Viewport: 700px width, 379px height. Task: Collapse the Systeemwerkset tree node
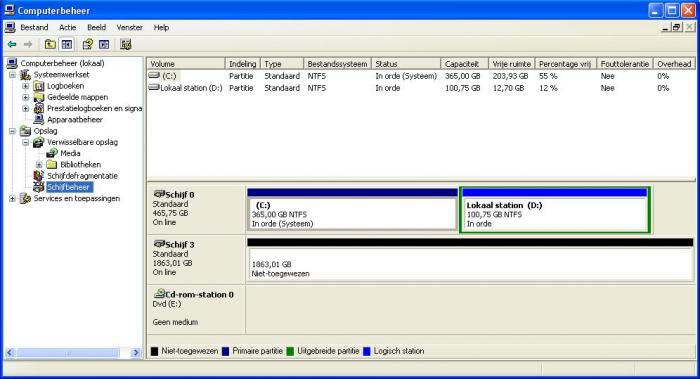coord(12,75)
